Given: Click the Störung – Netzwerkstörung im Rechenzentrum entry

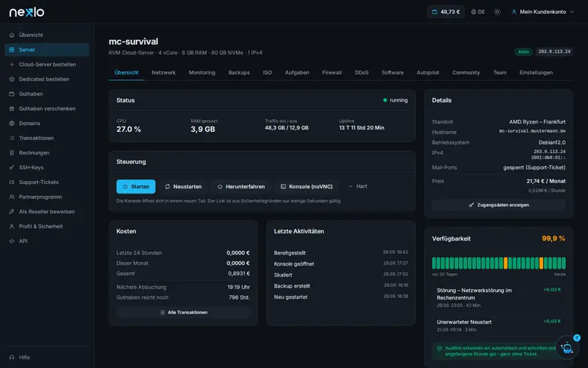Looking at the screenshot, I should 499,297.
